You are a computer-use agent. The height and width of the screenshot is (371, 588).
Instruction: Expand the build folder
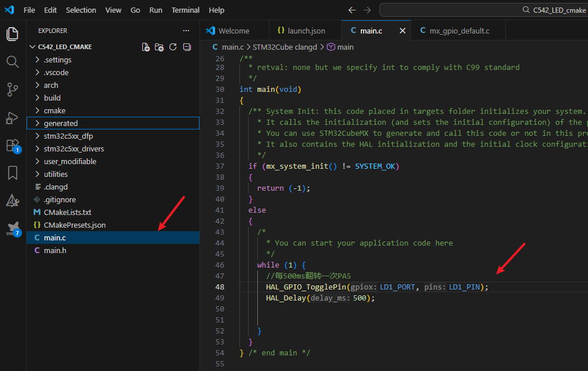(113, 98)
